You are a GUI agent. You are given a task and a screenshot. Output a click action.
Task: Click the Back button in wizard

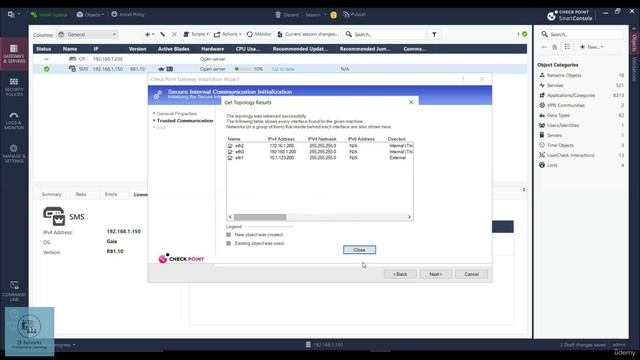click(400, 274)
